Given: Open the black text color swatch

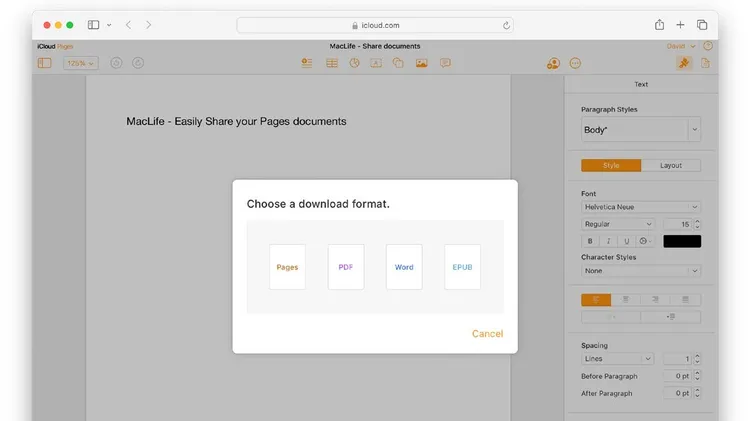Looking at the screenshot, I should 682,241.
